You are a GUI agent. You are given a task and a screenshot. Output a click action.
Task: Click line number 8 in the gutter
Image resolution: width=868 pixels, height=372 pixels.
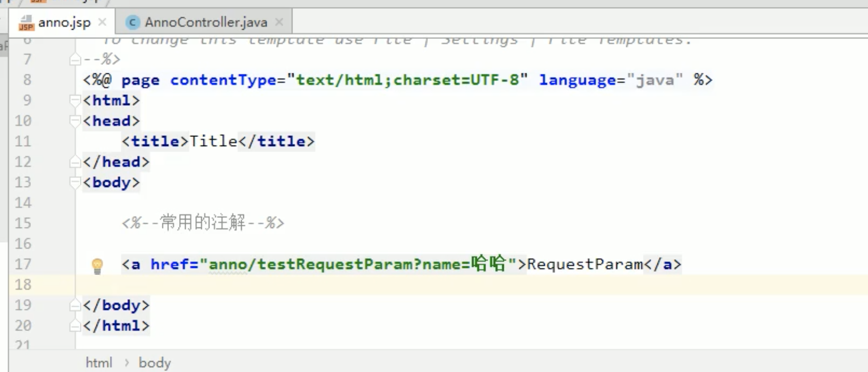pyautogui.click(x=27, y=80)
